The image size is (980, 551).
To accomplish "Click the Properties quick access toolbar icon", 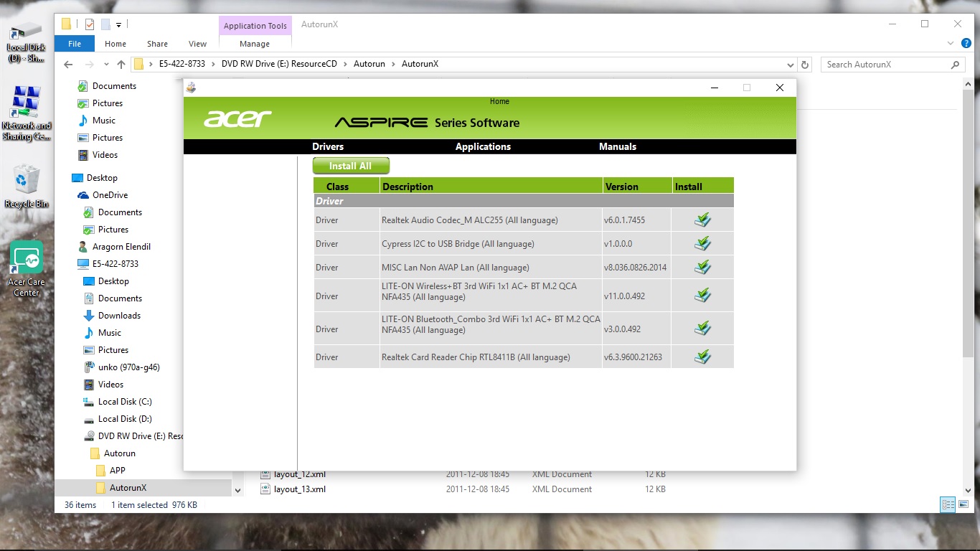I will tap(90, 24).
